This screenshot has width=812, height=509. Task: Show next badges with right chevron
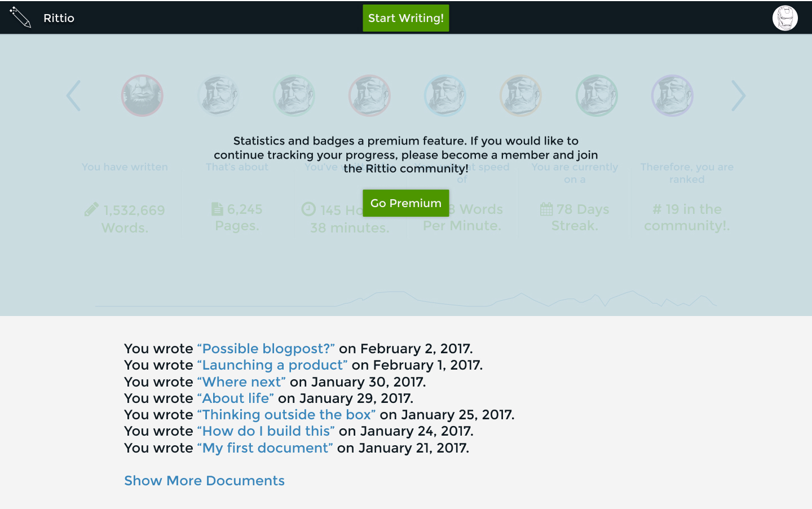(739, 95)
